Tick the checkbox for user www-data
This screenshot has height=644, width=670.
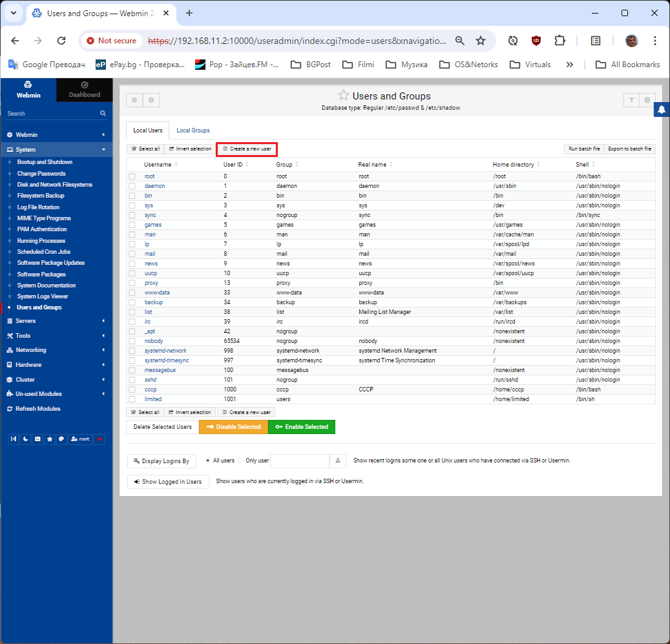tap(132, 293)
